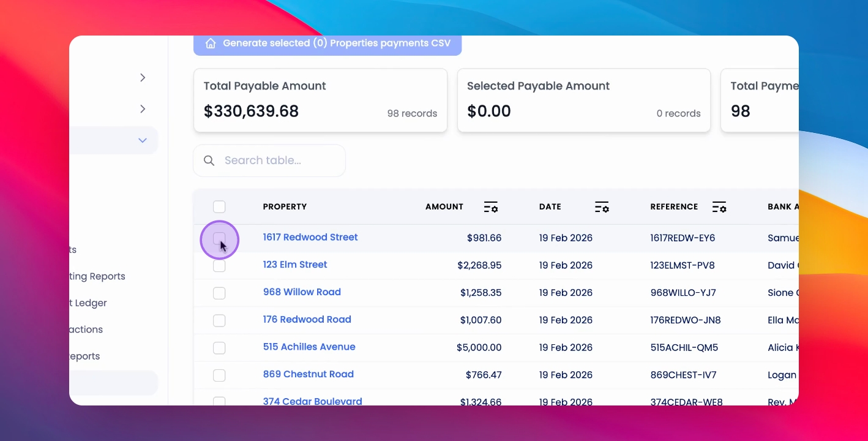Image resolution: width=868 pixels, height=441 pixels.
Task: Open the sidebar item ending 't Ledger'
Action: [x=88, y=303]
